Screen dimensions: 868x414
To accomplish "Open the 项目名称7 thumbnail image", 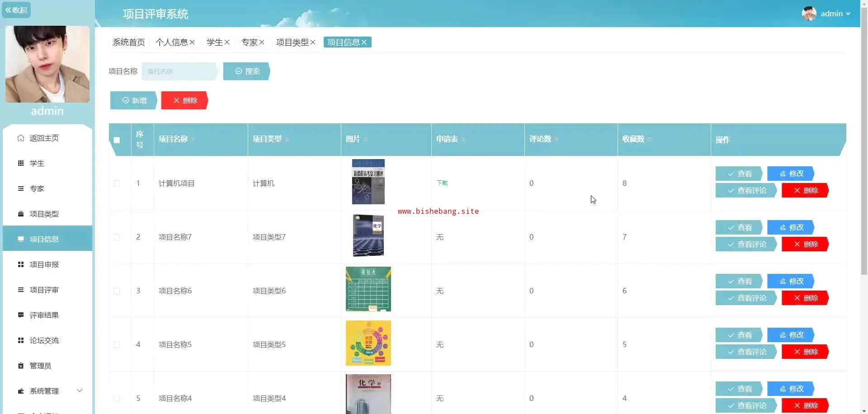I will pos(368,235).
